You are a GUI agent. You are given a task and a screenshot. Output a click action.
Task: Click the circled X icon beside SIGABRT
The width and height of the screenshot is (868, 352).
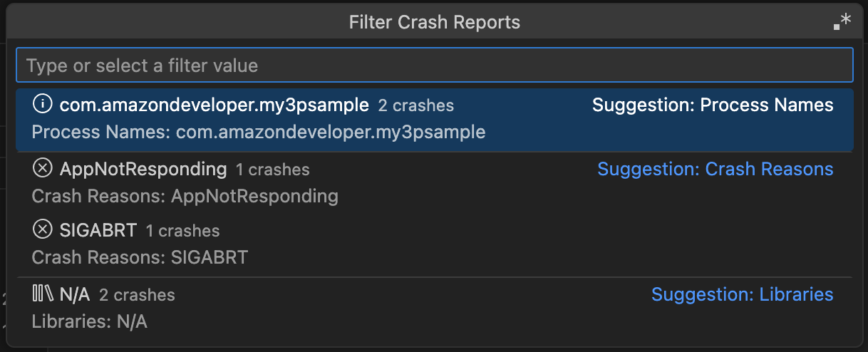tap(43, 230)
